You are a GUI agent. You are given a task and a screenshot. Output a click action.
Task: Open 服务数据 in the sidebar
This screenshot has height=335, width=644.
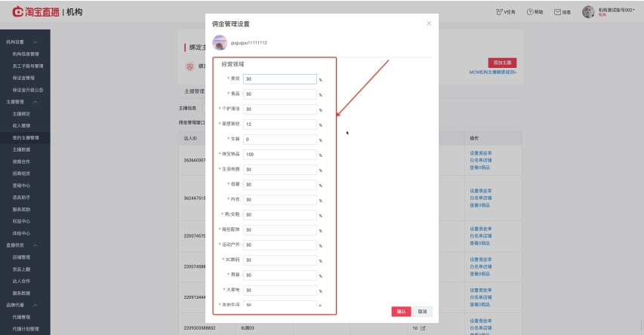coord(21,293)
